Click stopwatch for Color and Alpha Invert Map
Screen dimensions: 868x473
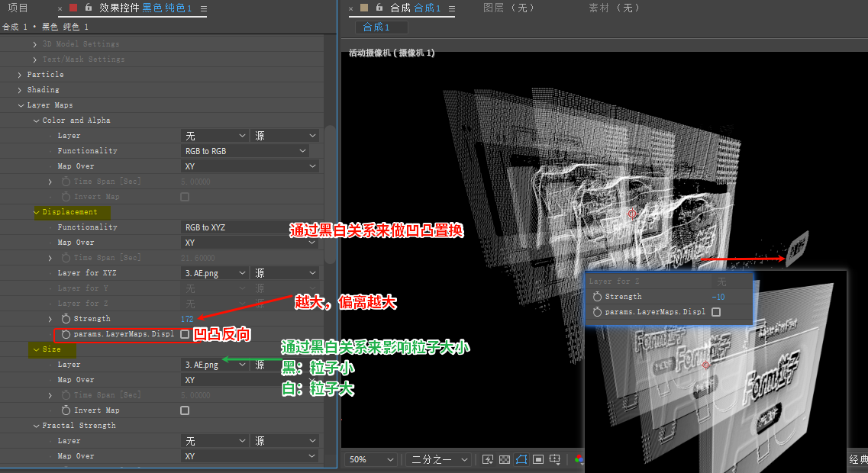click(x=66, y=196)
